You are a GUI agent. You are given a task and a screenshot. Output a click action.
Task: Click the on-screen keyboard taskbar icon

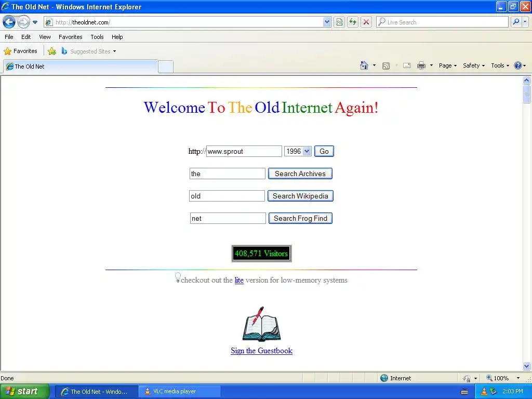[464, 392]
